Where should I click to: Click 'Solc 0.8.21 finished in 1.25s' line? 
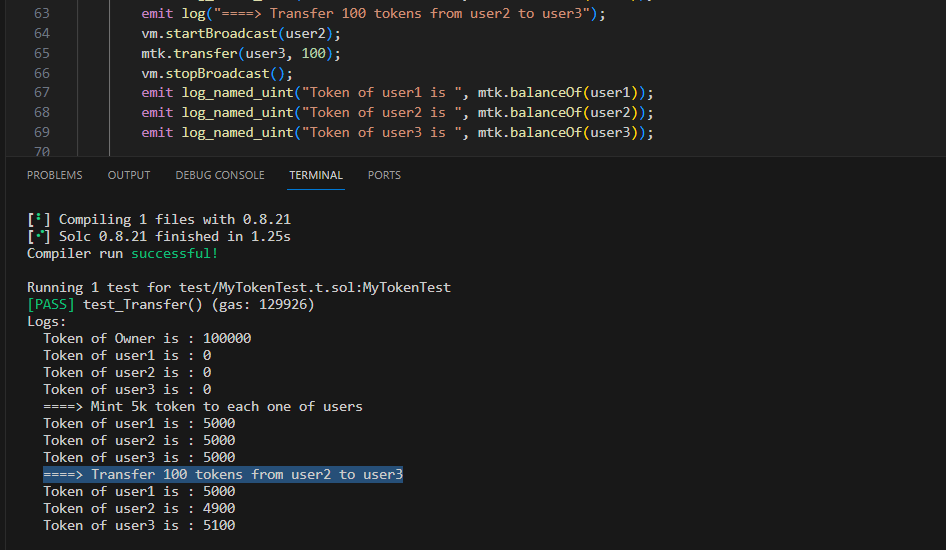point(159,236)
